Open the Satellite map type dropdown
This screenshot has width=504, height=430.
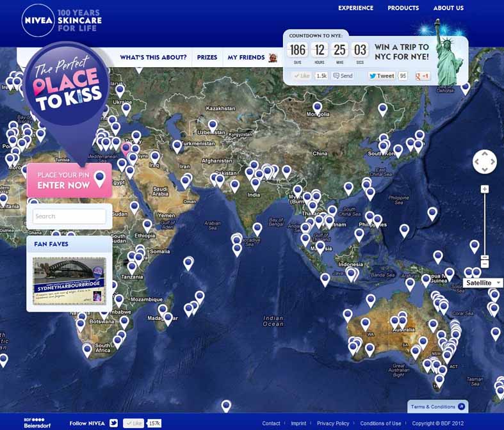click(x=483, y=283)
